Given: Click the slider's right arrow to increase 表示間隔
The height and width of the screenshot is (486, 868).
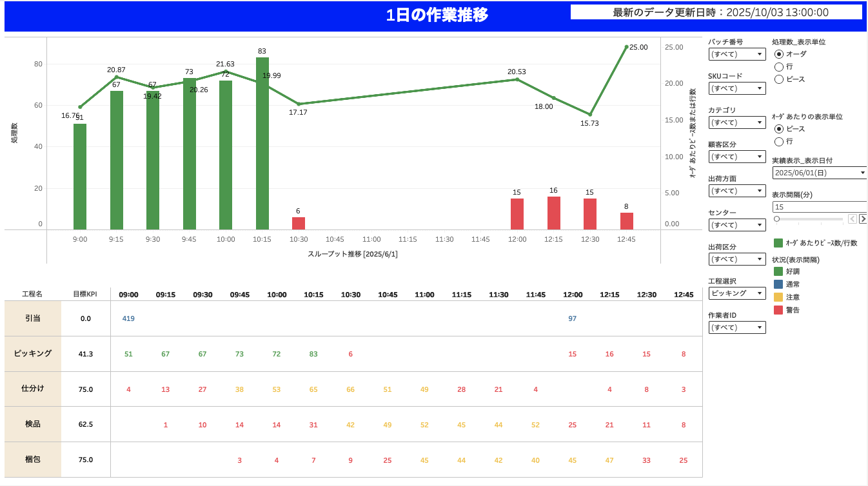Looking at the screenshot, I should pyautogui.click(x=863, y=219).
